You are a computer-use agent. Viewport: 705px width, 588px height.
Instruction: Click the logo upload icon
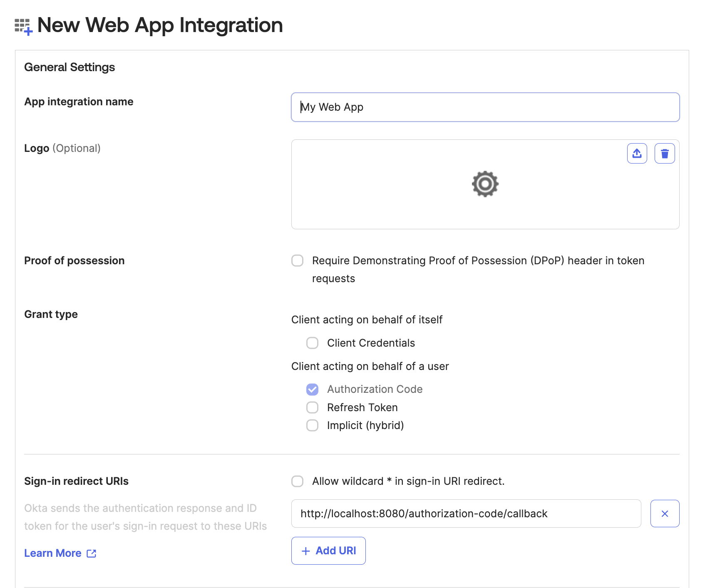[636, 153]
